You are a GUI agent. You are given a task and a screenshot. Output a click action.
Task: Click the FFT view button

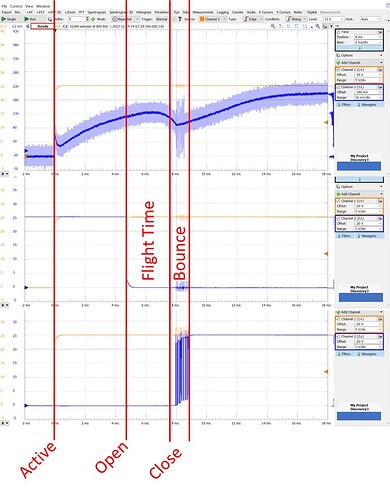pyautogui.click(x=81, y=12)
